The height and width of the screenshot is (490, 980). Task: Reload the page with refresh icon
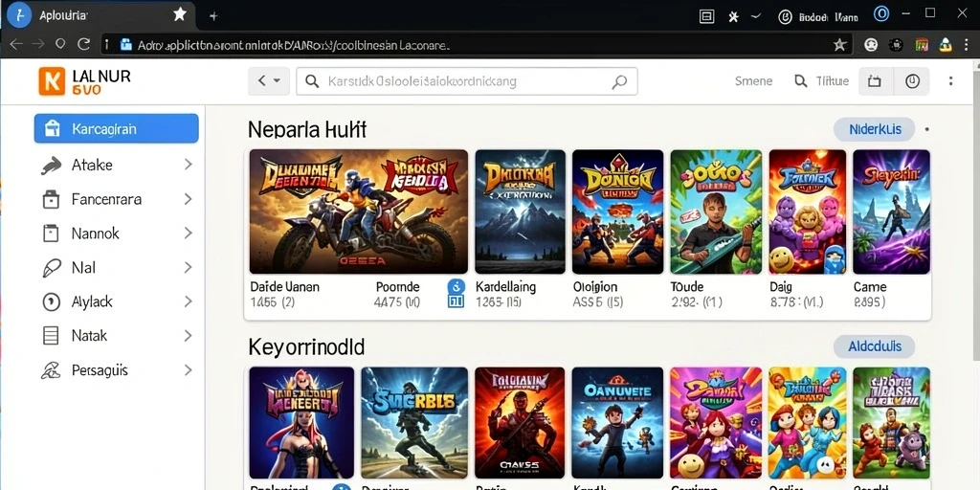[x=84, y=44]
